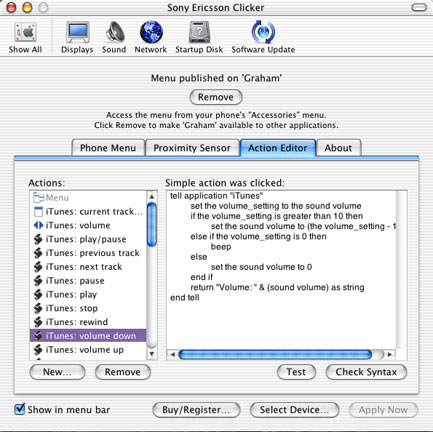Click the Actions list vertical scroll thumb

[x=152, y=225]
